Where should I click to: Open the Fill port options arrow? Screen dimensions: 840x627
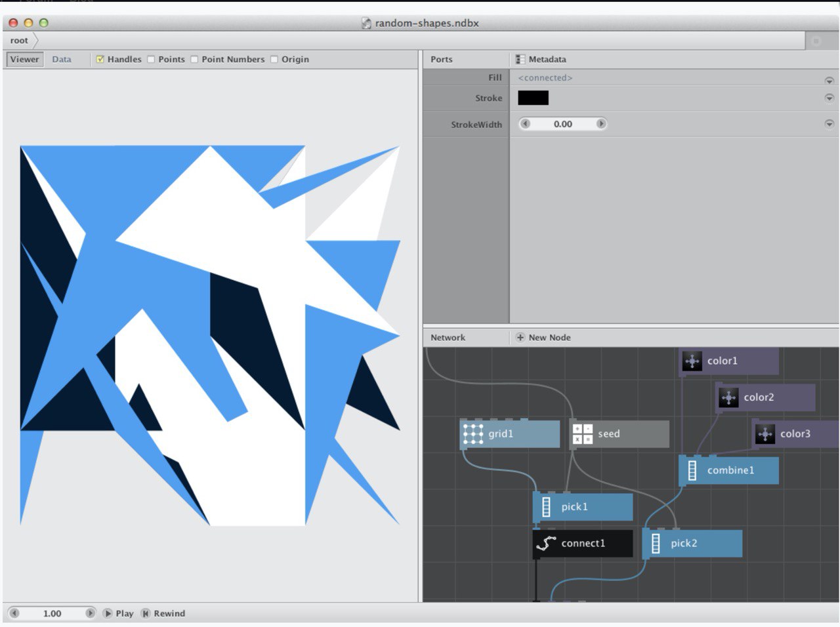click(x=829, y=80)
